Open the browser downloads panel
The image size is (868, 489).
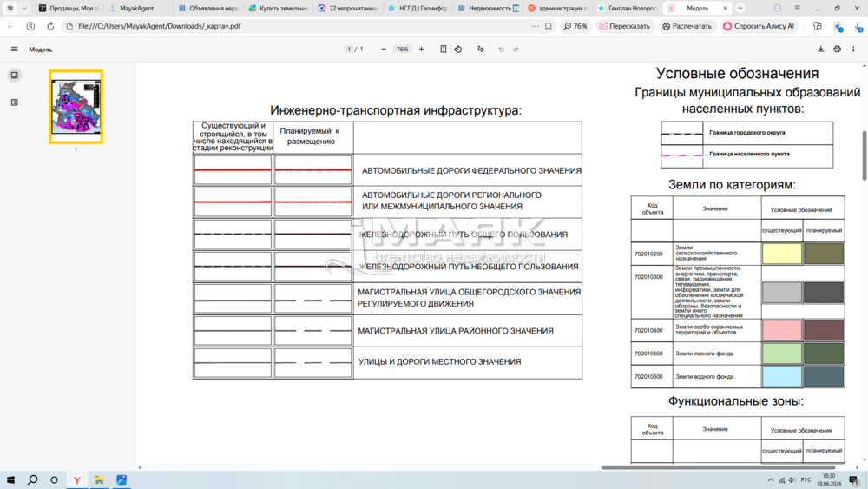858,26
